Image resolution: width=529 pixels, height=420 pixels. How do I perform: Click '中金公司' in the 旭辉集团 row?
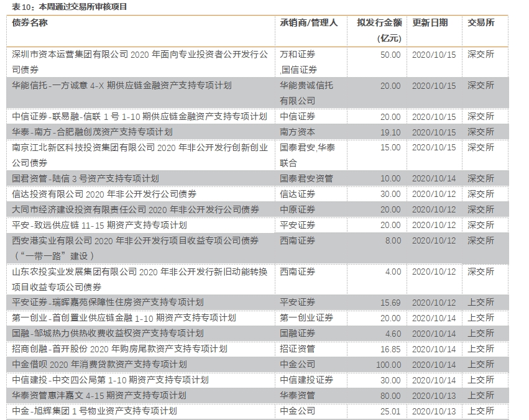pyautogui.click(x=297, y=411)
